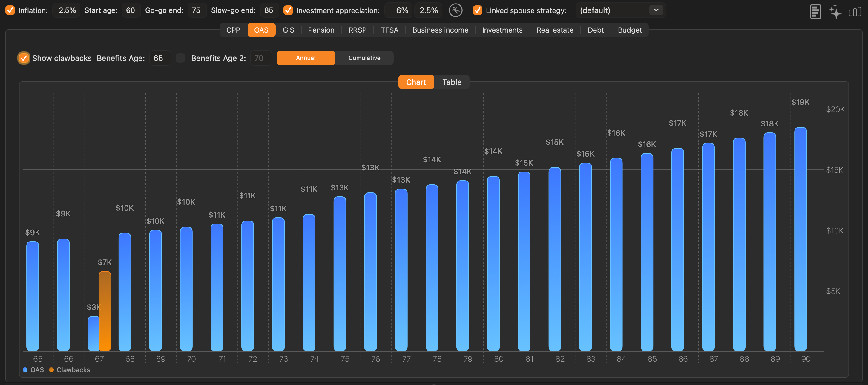The width and height of the screenshot is (868, 385).
Task: Open the Pension tab
Action: tap(321, 30)
